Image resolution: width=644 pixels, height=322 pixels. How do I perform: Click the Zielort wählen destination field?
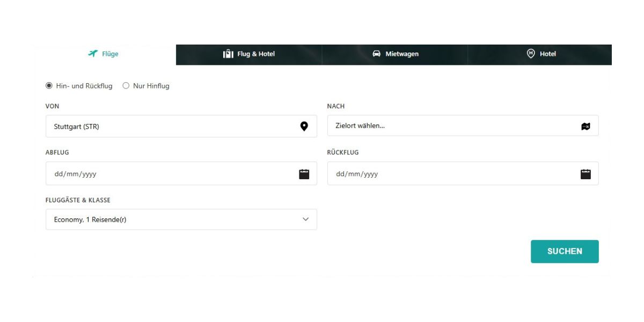451,126
